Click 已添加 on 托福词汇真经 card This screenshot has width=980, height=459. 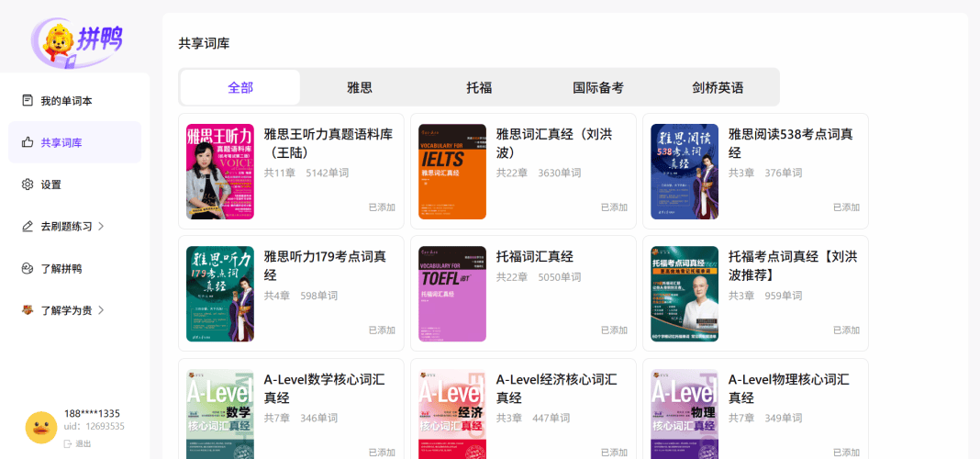click(614, 330)
